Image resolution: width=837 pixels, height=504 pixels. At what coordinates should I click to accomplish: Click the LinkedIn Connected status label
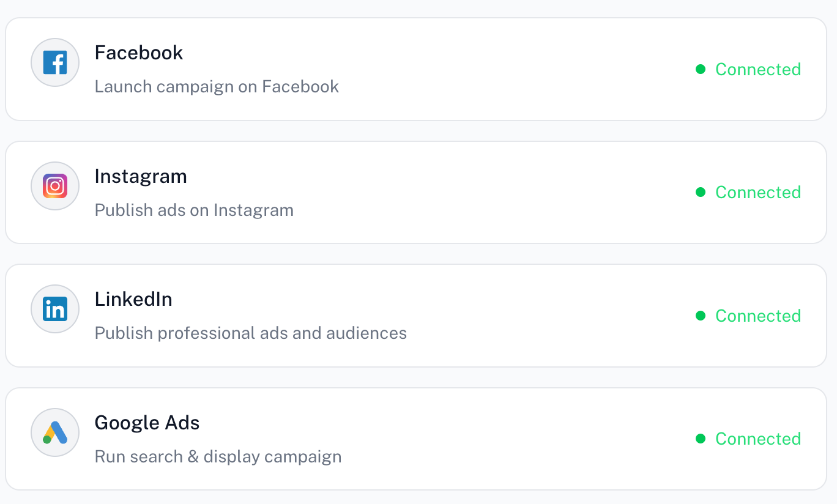pyautogui.click(x=758, y=316)
